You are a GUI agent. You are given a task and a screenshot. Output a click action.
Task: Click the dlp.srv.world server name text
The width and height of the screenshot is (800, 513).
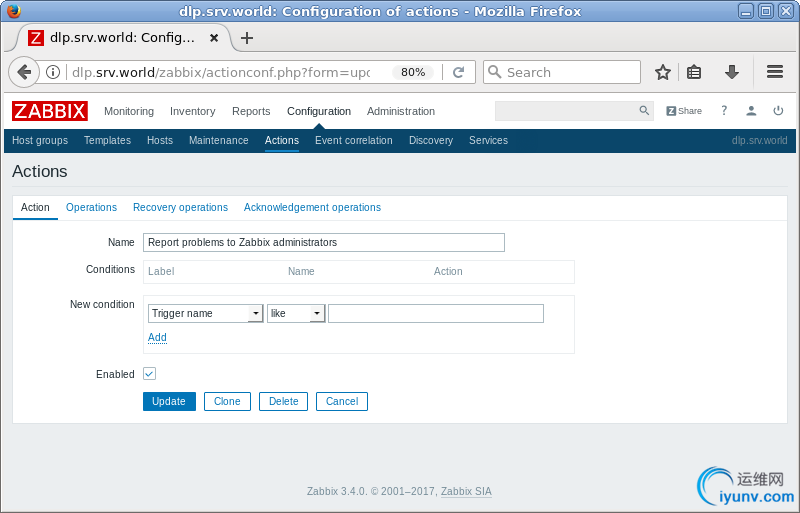(759, 140)
